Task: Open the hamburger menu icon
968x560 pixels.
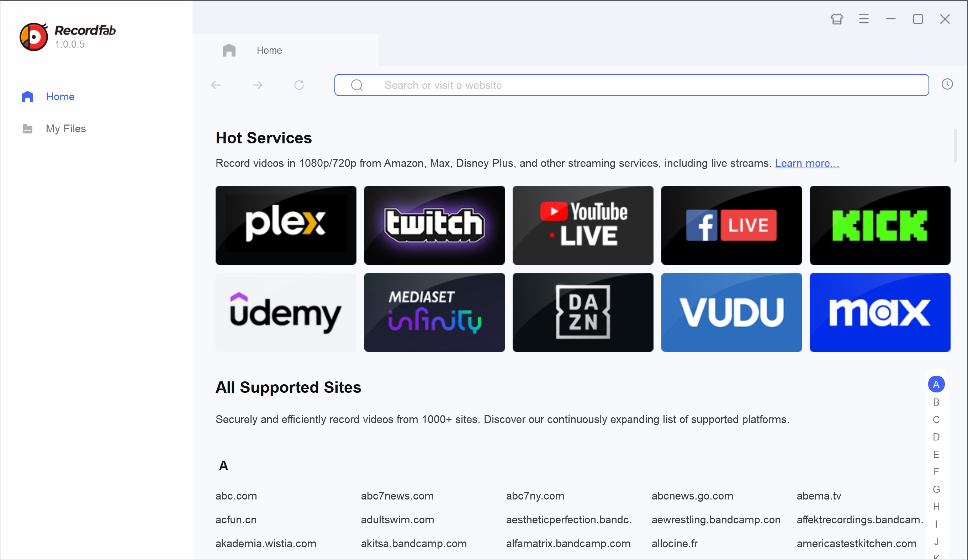Action: tap(864, 19)
